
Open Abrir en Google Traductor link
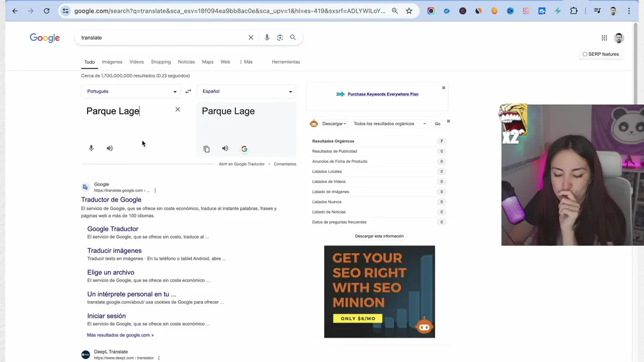pos(242,164)
